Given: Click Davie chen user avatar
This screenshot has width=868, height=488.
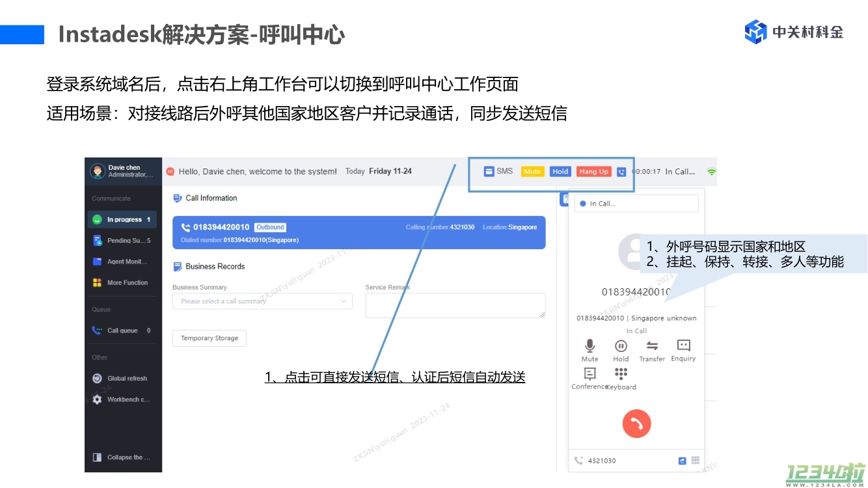Looking at the screenshot, I should [98, 171].
